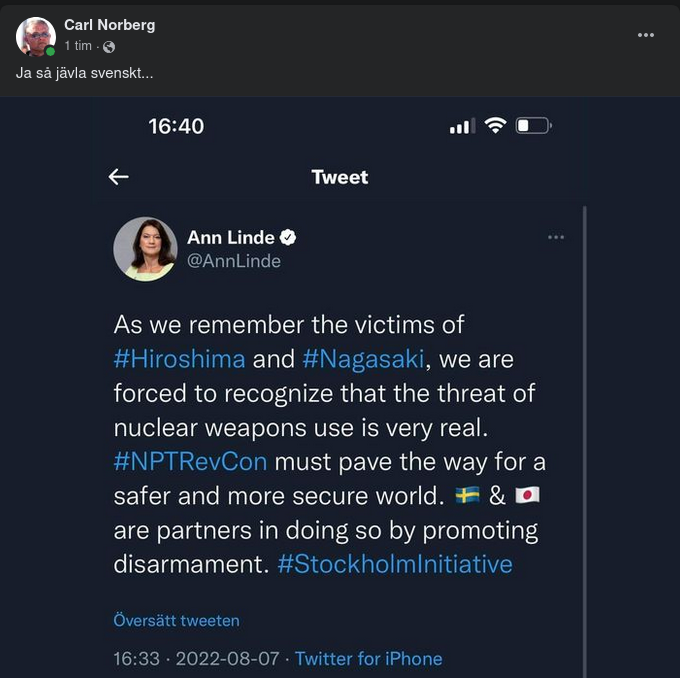Click the 'Twitter for iPhone' source link

tap(368, 658)
